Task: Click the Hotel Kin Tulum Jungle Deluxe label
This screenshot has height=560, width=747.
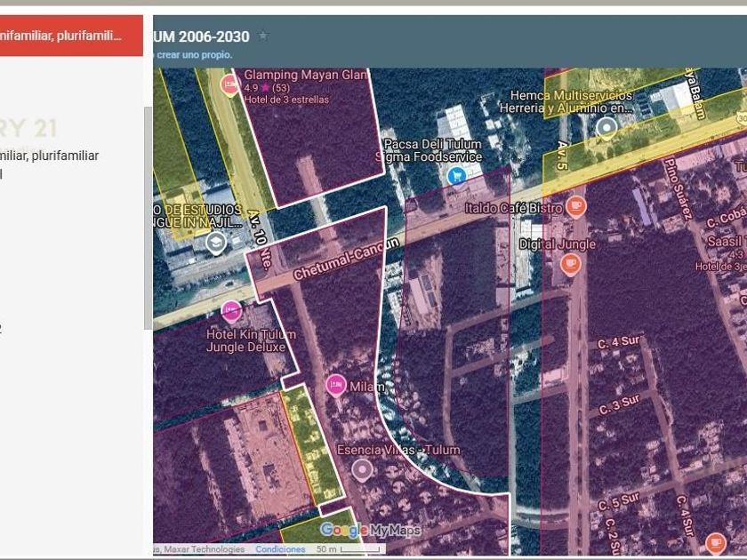Action: click(251, 340)
